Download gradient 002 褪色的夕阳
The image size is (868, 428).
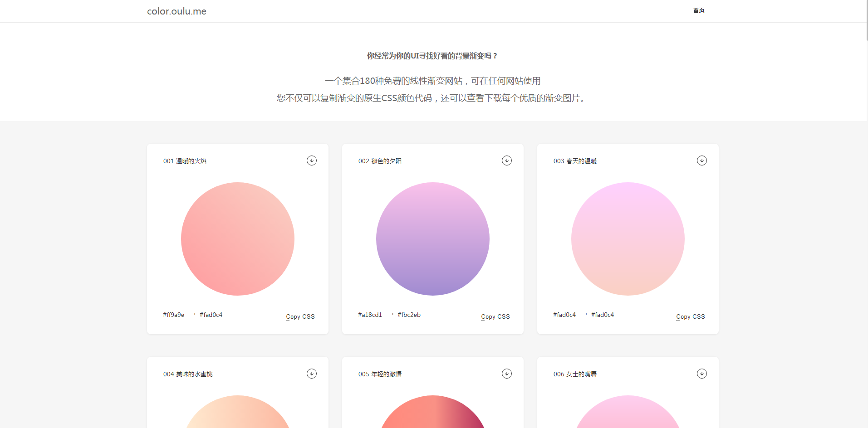(x=506, y=160)
